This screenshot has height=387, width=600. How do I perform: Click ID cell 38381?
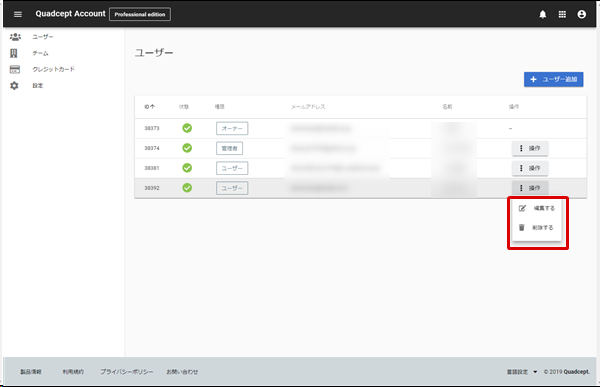pos(152,168)
